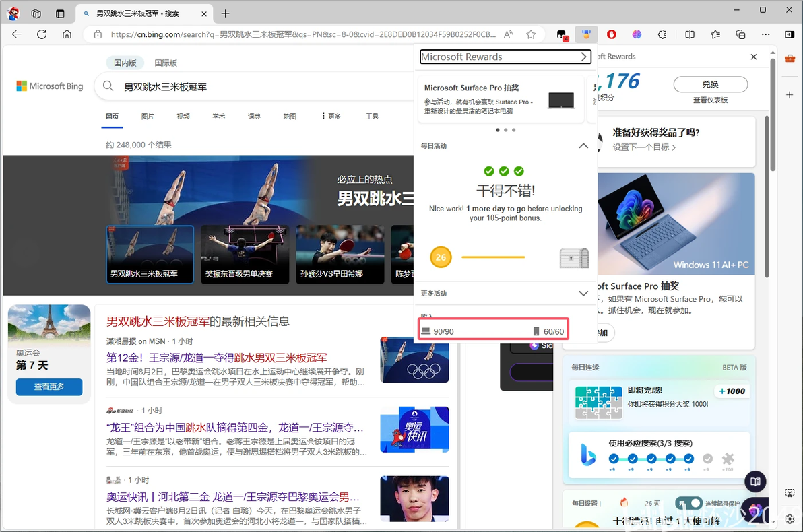Viewport: 803px width, 532px height.
Task: Click the Microsoft Bing logo
Action: click(50, 86)
